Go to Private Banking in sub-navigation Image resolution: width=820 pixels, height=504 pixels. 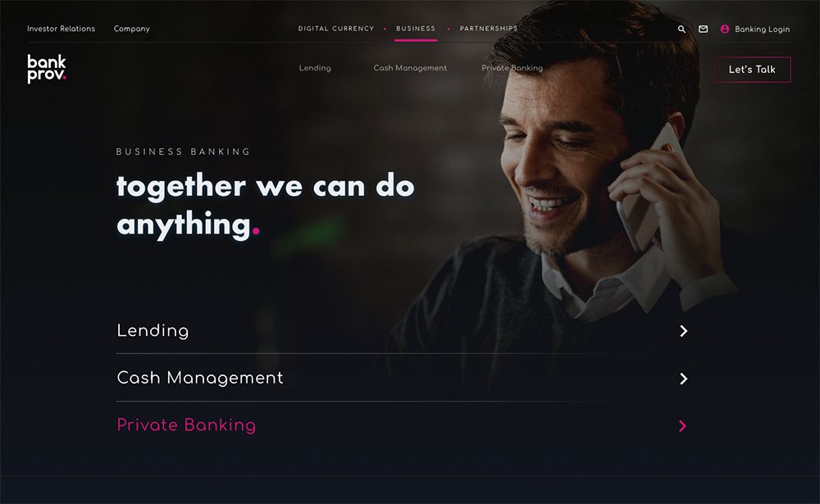(512, 68)
